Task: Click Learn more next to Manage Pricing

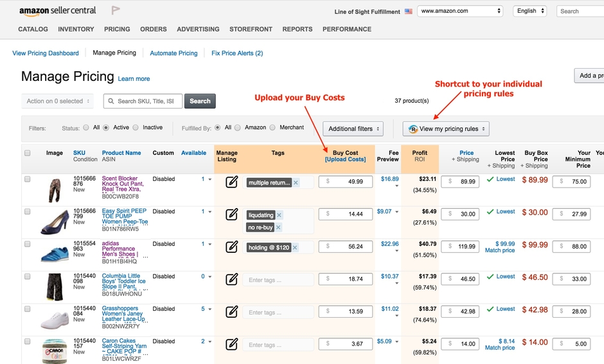Action: click(134, 79)
